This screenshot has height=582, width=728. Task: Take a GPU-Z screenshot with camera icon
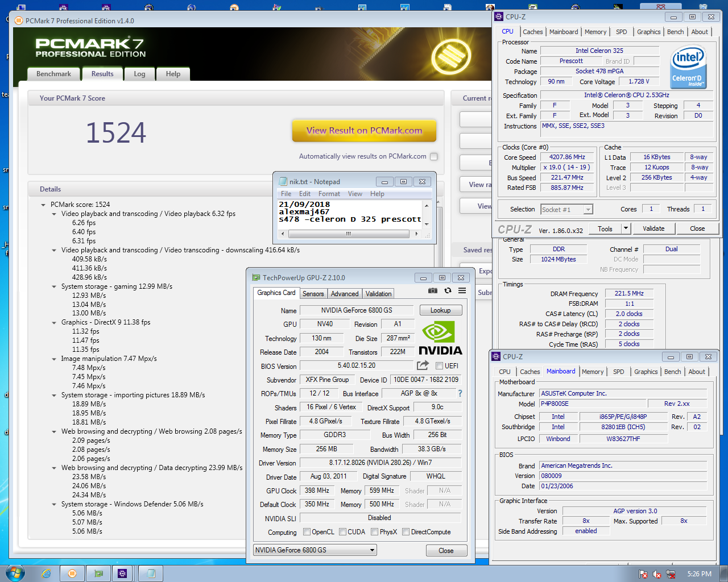pyautogui.click(x=433, y=290)
